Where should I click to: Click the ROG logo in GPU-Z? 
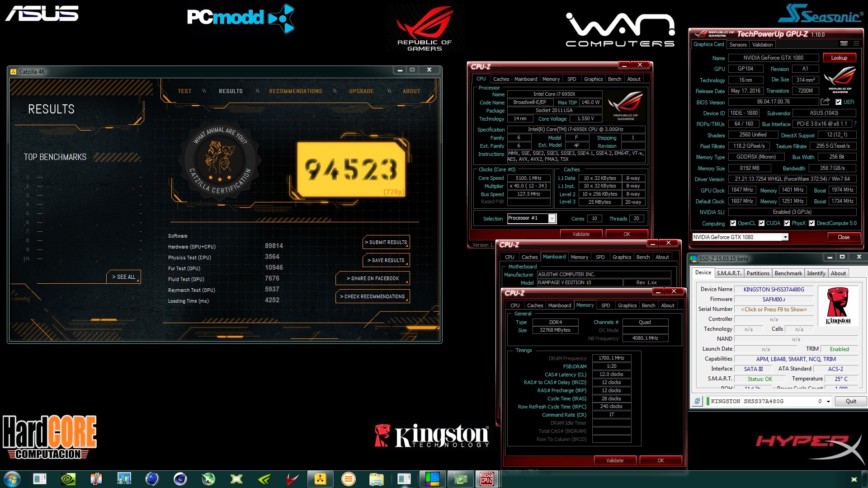[840, 79]
